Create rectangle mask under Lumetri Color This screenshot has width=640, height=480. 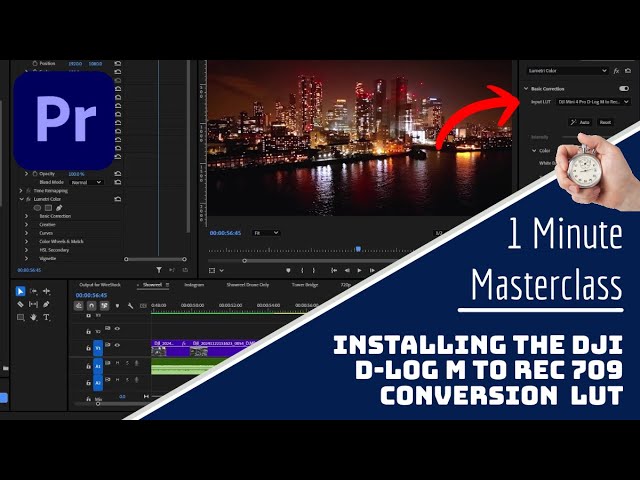coord(48,208)
